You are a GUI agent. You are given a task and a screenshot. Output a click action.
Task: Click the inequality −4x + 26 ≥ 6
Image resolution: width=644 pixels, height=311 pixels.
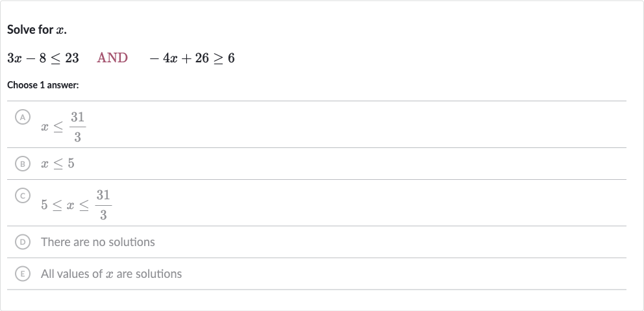pos(192,58)
